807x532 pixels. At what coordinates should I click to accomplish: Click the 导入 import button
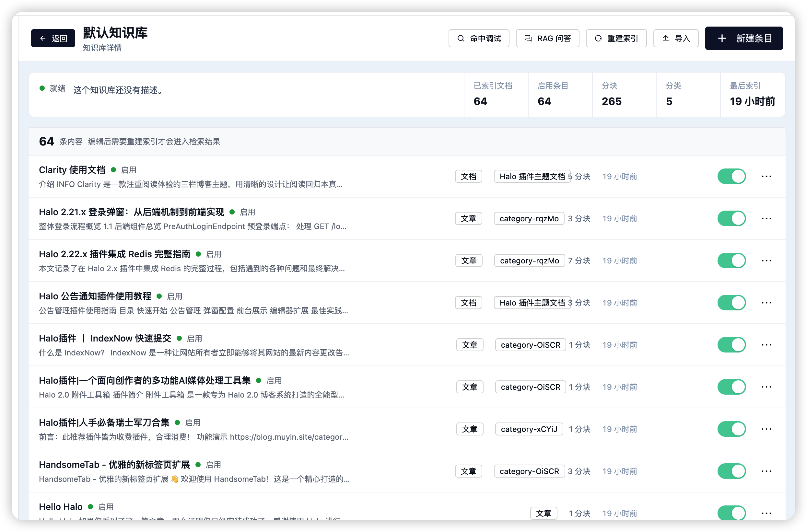click(676, 38)
